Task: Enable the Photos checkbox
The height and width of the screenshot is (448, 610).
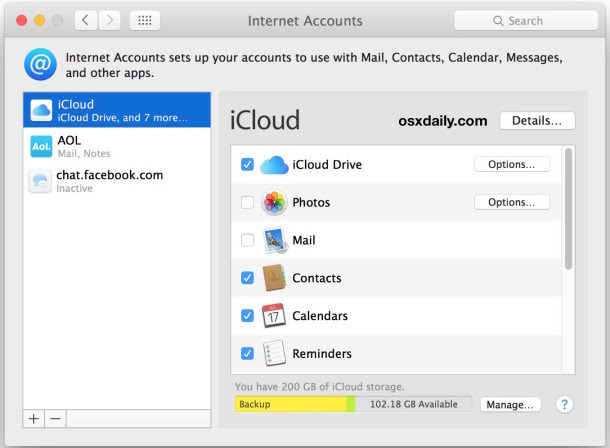Action: pos(247,203)
